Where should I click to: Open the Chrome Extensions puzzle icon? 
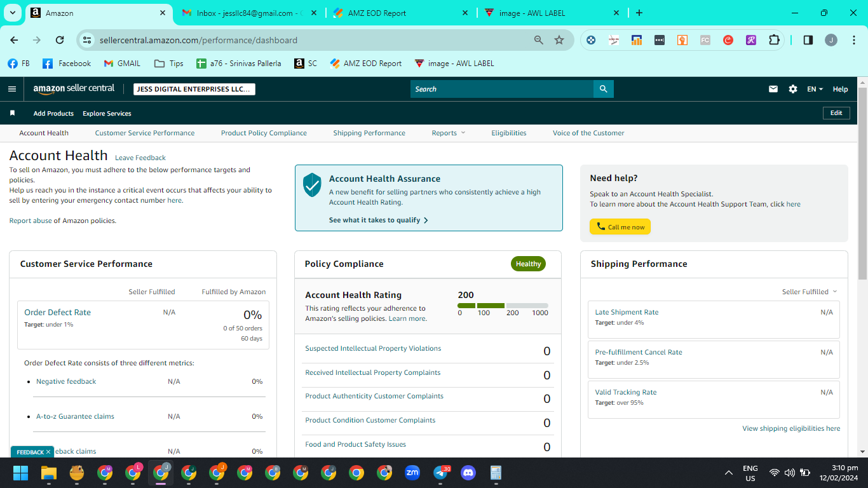(774, 40)
